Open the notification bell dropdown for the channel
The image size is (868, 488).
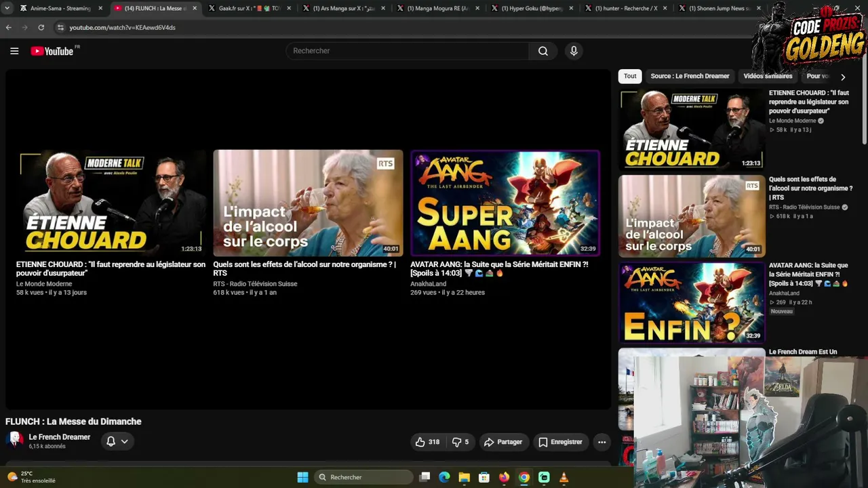(117, 441)
